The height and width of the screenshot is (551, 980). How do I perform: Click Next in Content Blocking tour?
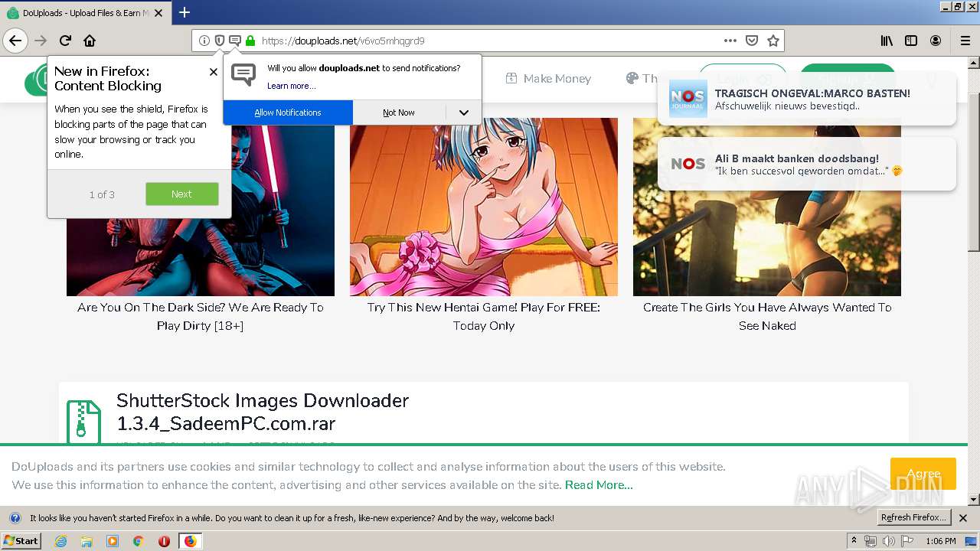[x=181, y=194]
